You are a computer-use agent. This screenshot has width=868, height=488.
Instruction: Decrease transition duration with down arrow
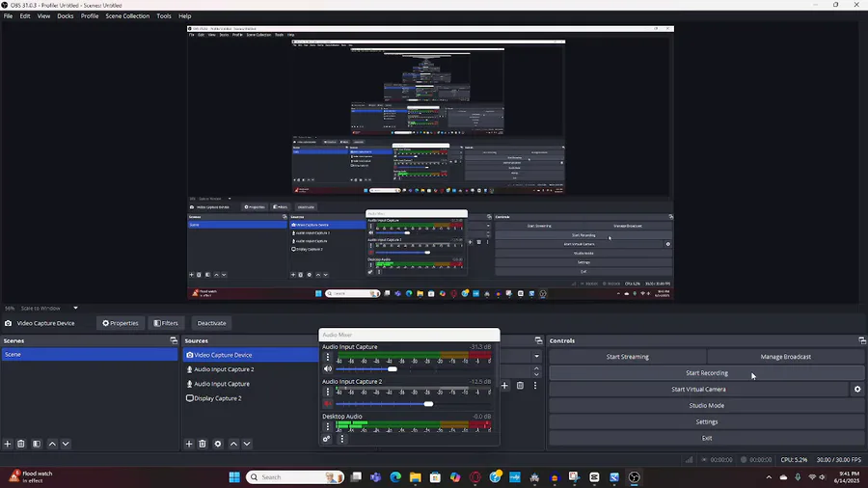pos(536,374)
